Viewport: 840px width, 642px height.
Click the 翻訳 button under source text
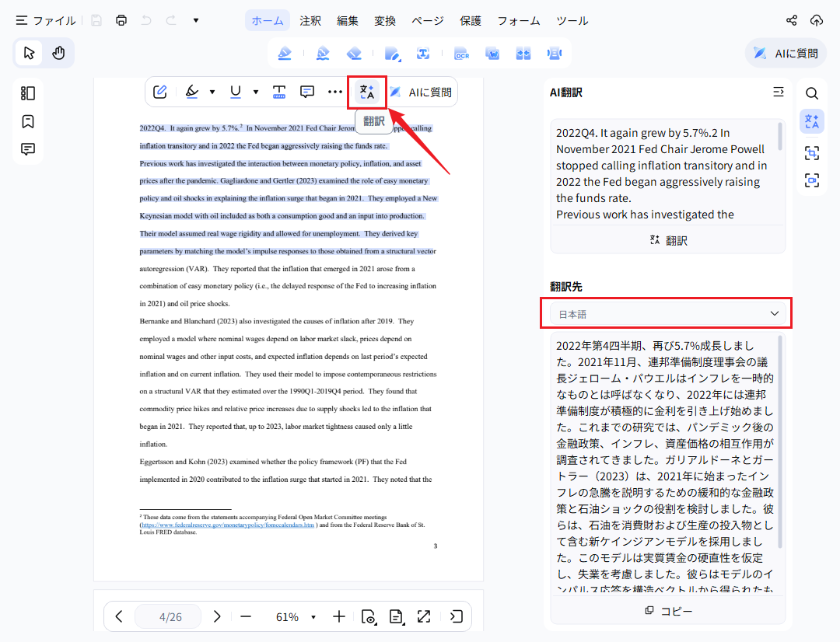pos(668,240)
